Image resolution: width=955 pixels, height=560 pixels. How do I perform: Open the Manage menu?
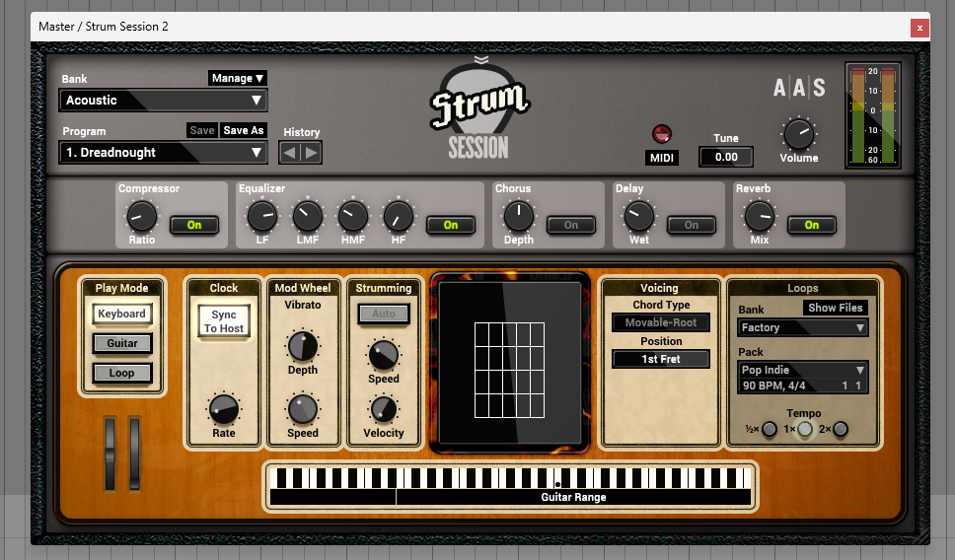coord(238,78)
